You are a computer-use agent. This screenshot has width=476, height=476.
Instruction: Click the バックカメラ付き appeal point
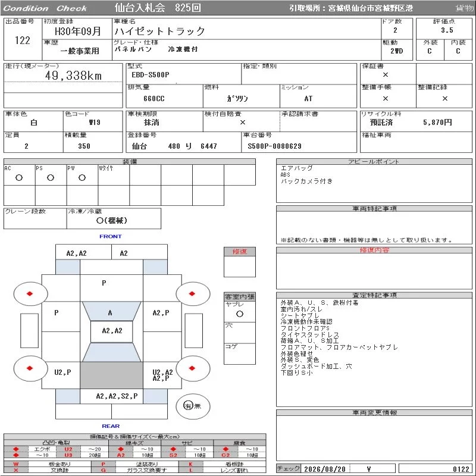[x=306, y=181]
